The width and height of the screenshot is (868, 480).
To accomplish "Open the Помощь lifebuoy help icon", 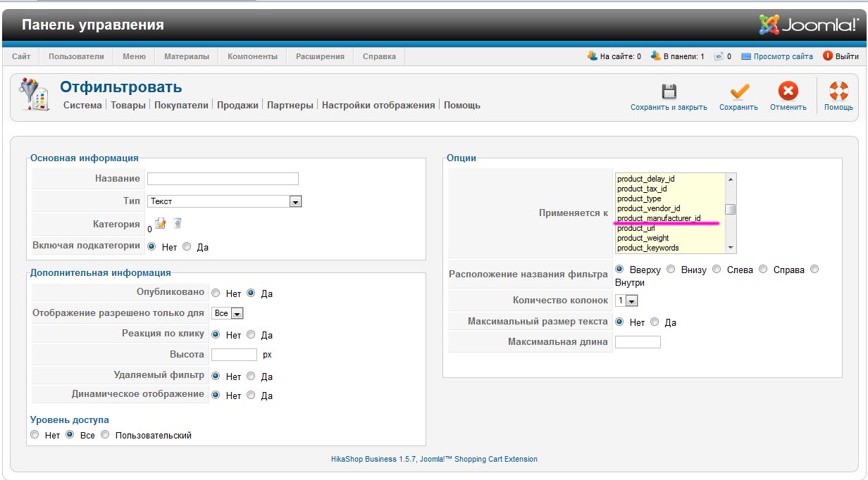I will click(x=838, y=91).
